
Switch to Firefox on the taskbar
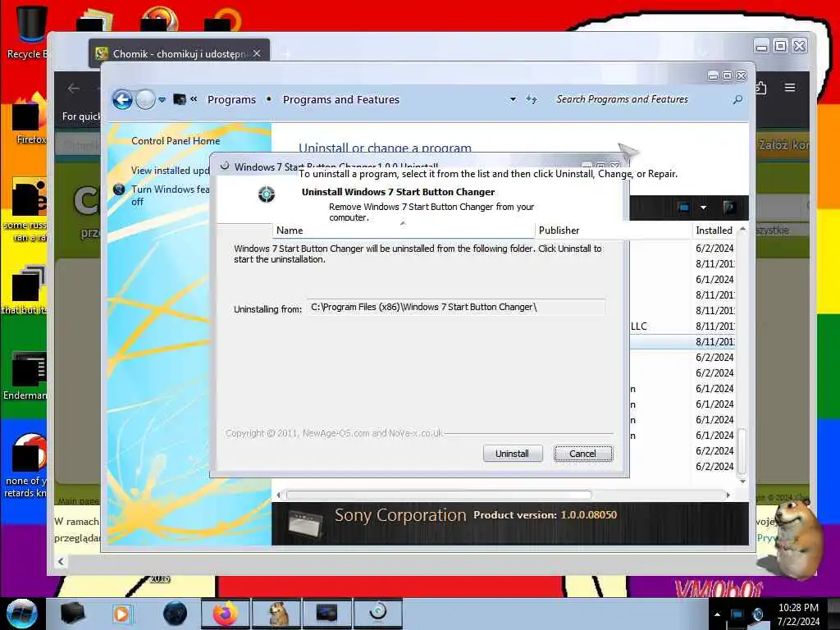point(225,614)
